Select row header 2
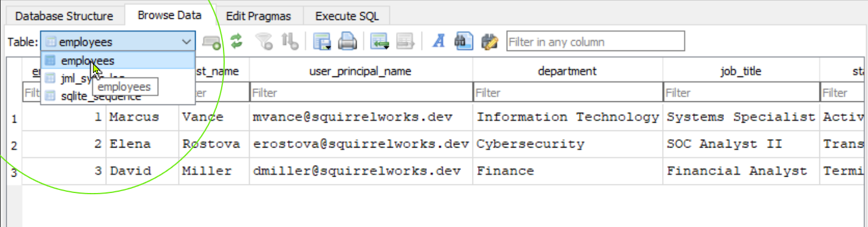 point(14,144)
